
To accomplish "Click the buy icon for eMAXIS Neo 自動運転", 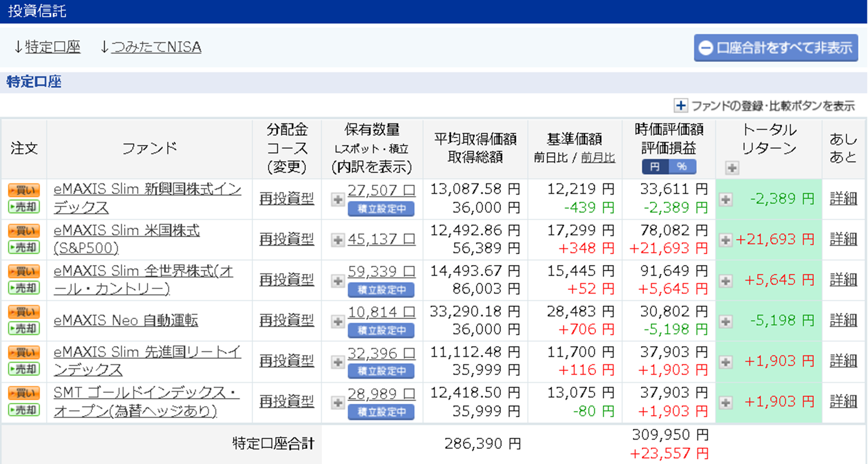I will tap(24, 312).
